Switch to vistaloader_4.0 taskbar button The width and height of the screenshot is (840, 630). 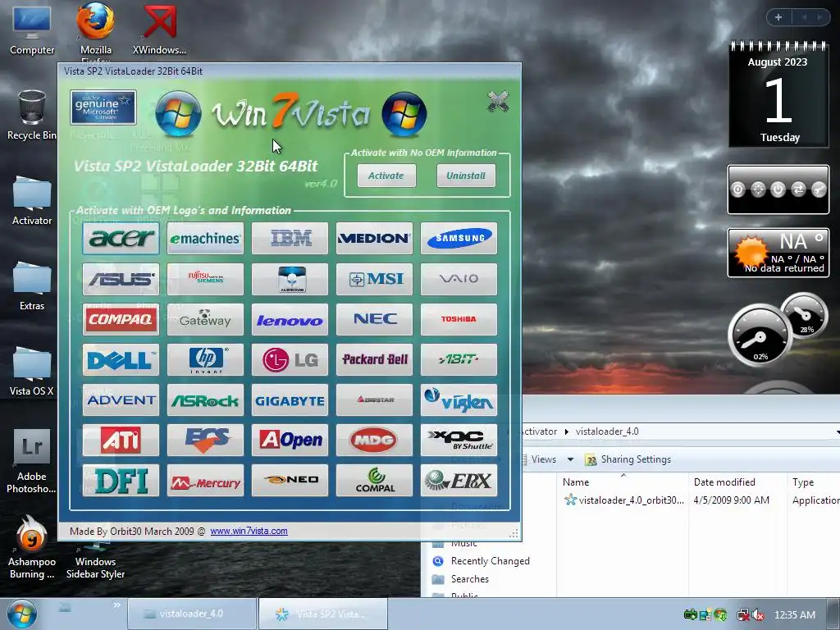pos(191,614)
